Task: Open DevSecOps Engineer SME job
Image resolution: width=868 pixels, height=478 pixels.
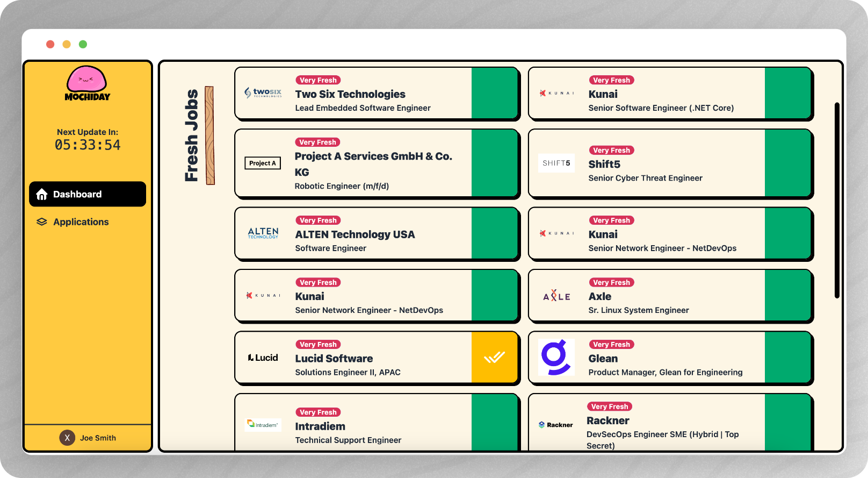Action: pyautogui.click(x=662, y=440)
